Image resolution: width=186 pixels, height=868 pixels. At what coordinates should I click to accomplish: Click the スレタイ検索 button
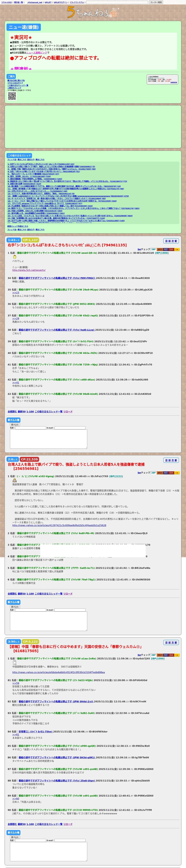tap(156, 2)
